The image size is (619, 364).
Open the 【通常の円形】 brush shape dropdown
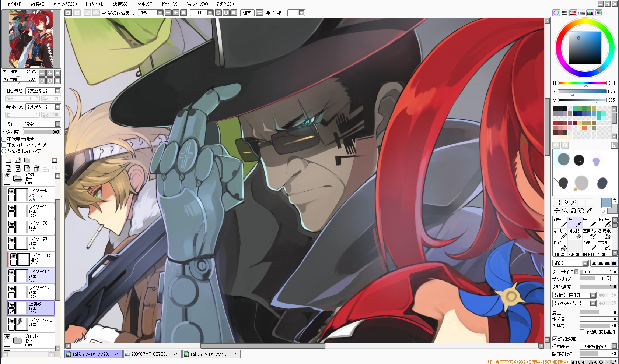click(593, 295)
